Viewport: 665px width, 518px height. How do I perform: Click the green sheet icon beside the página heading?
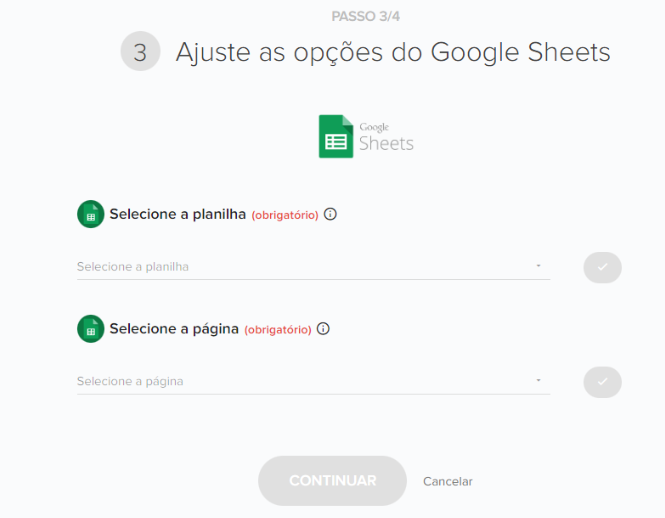tap(91, 329)
